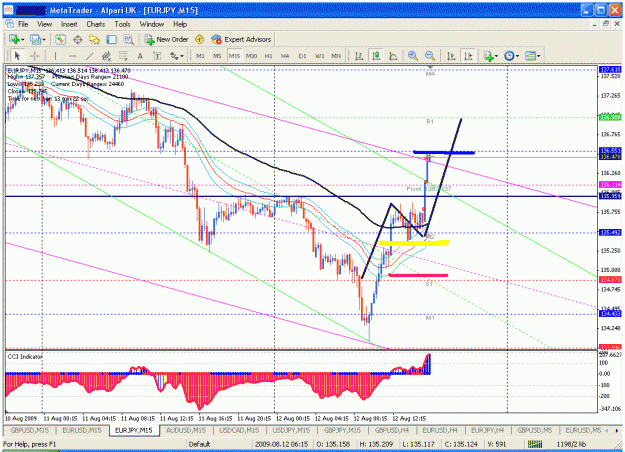Switch timeframe to M1

click(x=200, y=56)
